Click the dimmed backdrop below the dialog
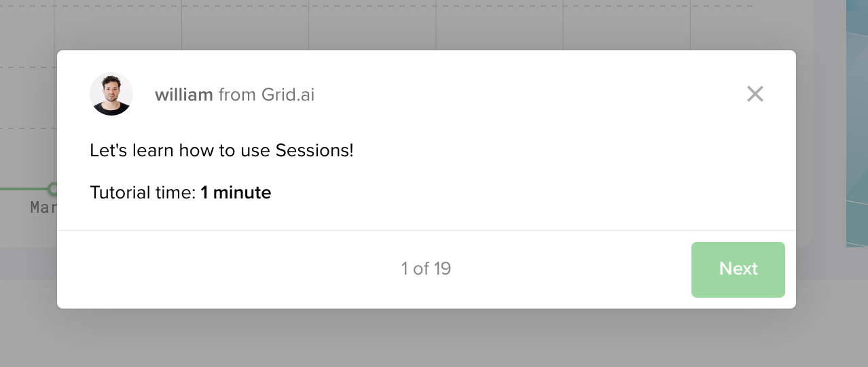The height and width of the screenshot is (367, 868). (435, 338)
